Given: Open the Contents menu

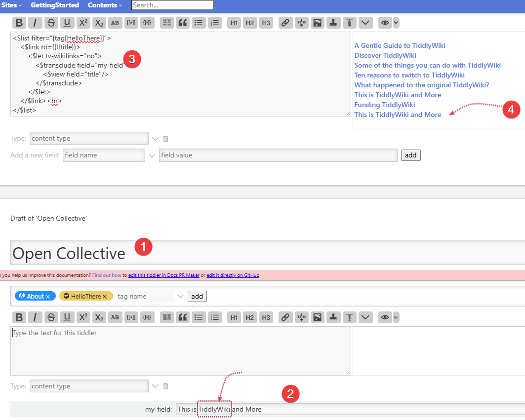Looking at the screenshot, I should [105, 5].
